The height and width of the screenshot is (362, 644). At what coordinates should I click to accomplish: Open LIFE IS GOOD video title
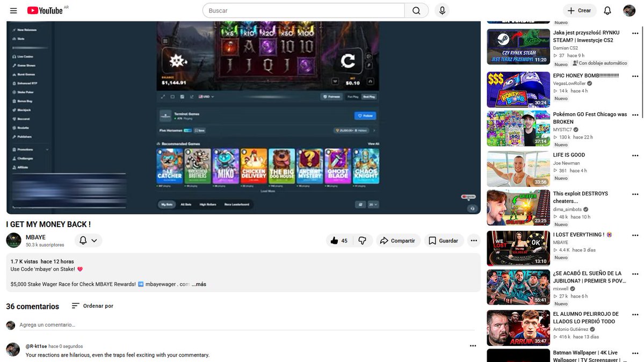(569, 155)
